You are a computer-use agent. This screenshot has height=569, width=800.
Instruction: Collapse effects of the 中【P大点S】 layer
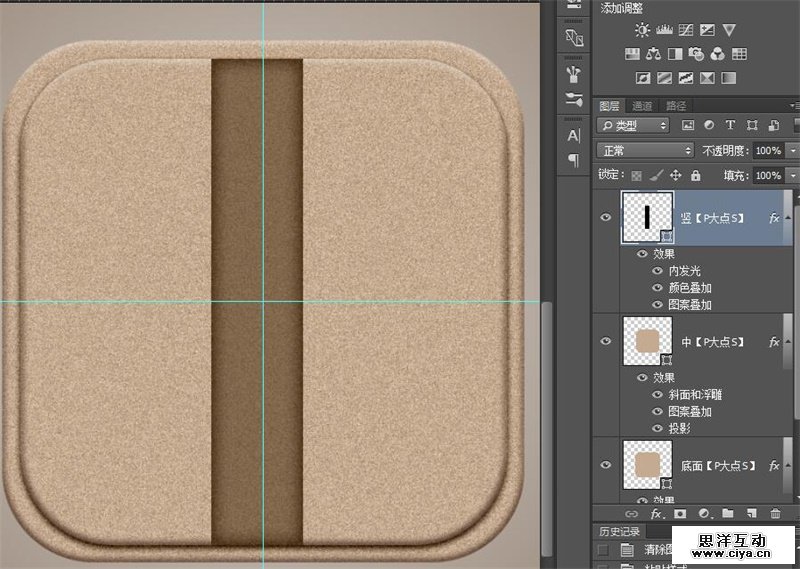[789, 342]
